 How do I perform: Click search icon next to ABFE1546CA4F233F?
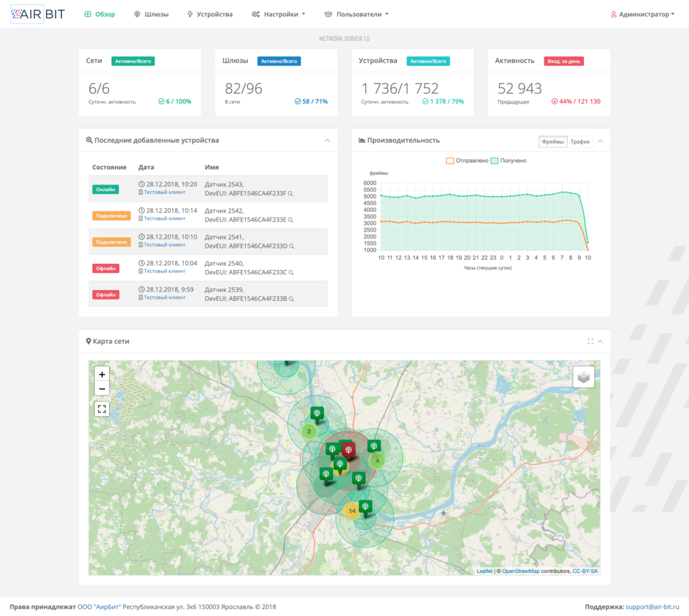(x=291, y=194)
